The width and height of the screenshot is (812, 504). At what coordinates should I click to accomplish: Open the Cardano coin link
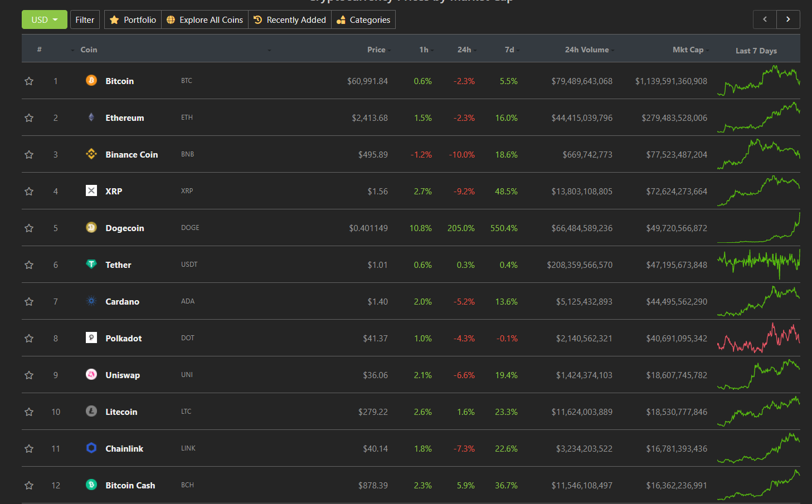pyautogui.click(x=123, y=301)
